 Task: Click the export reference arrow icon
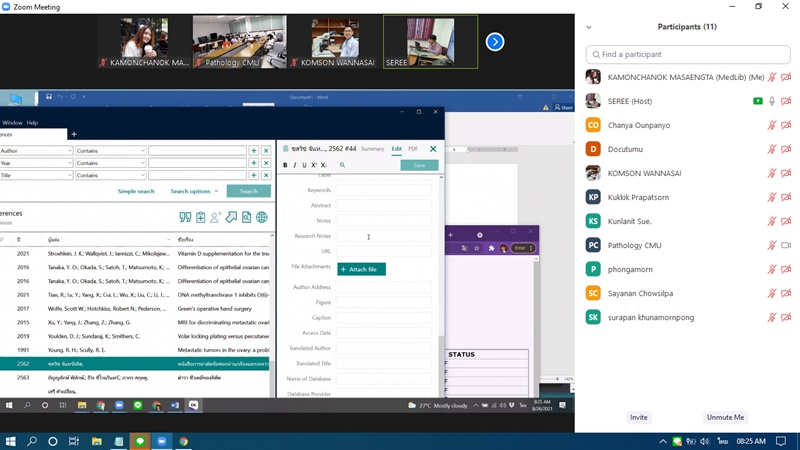point(231,217)
